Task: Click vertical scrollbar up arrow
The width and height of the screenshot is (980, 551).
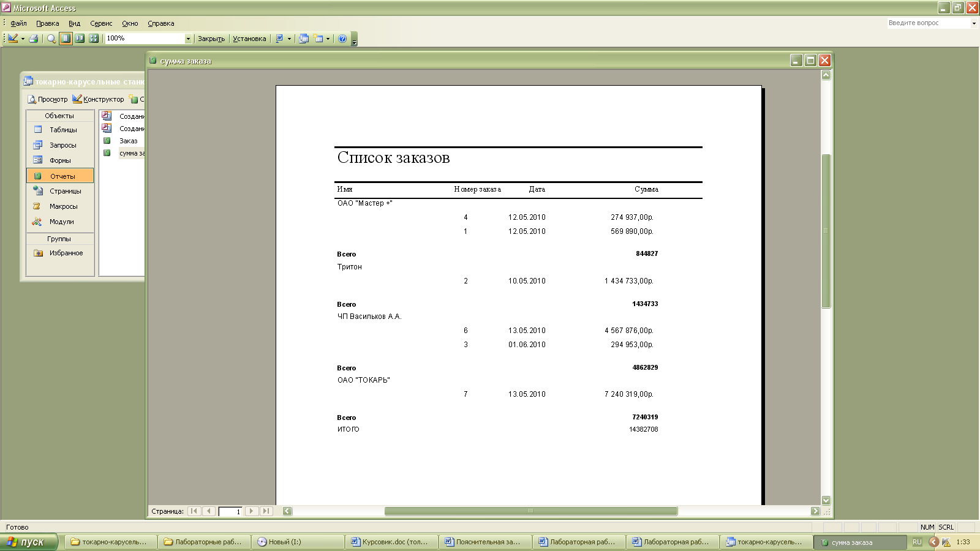Action: tap(826, 75)
